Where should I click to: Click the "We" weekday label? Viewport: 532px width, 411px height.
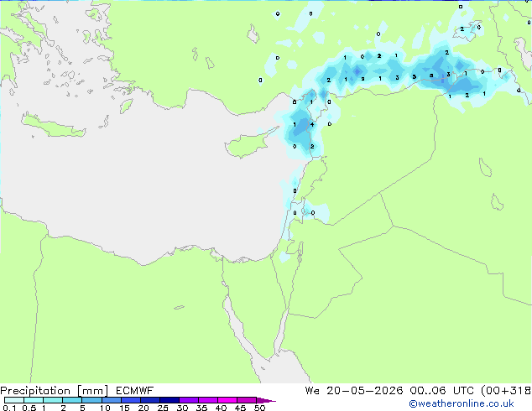[x=312, y=391]
